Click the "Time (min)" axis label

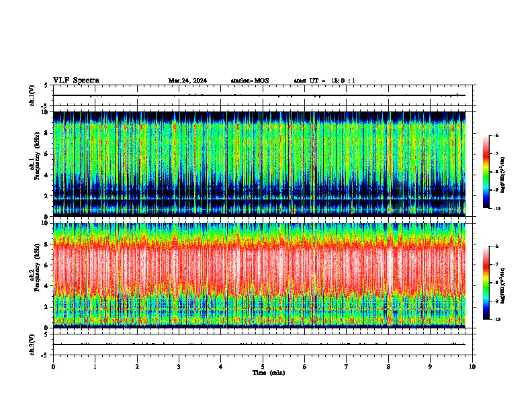click(269, 373)
